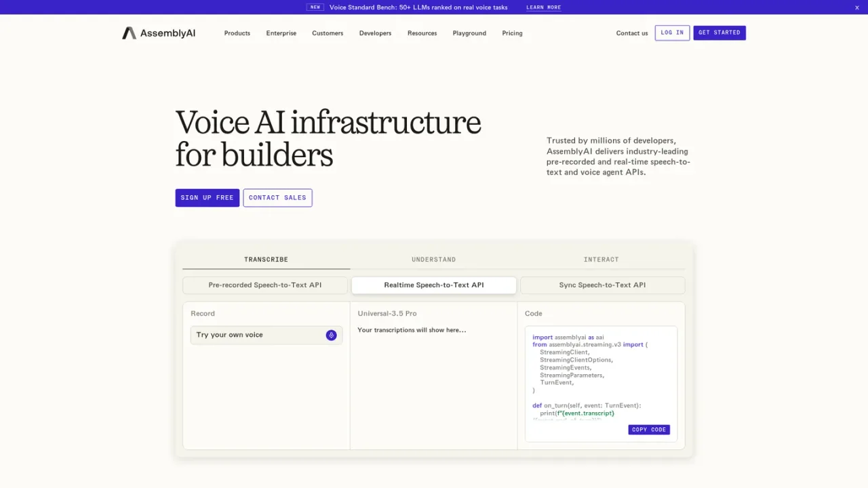Switch to the Interact tab
868x488 pixels.
pyautogui.click(x=601, y=260)
